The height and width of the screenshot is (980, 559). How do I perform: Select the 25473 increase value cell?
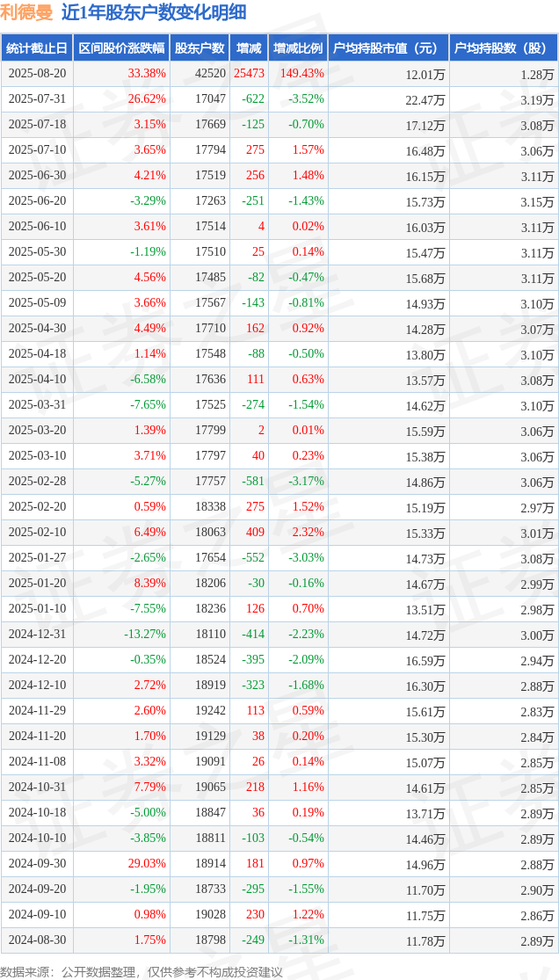[249, 74]
